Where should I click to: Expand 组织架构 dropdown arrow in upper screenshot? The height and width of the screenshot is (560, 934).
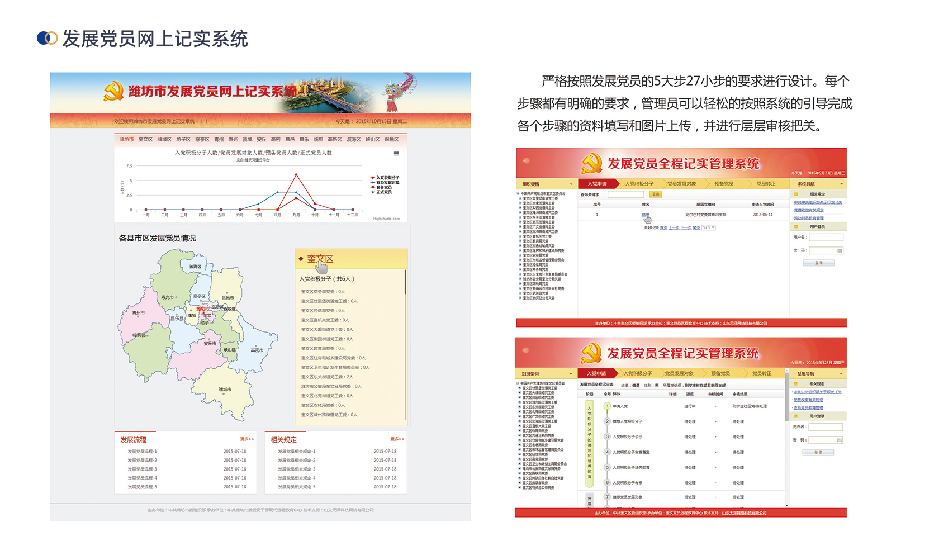pos(571,184)
